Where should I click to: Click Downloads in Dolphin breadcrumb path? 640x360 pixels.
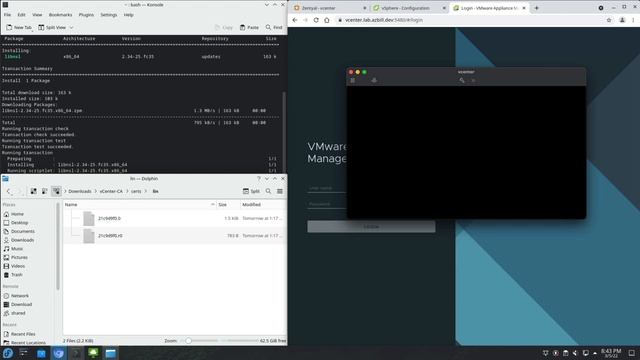(x=80, y=191)
